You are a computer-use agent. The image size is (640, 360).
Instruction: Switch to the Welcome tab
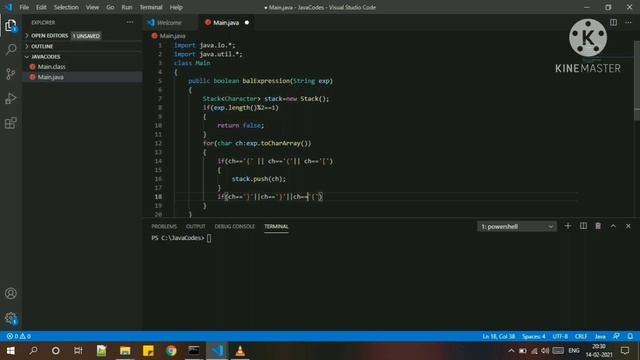170,22
